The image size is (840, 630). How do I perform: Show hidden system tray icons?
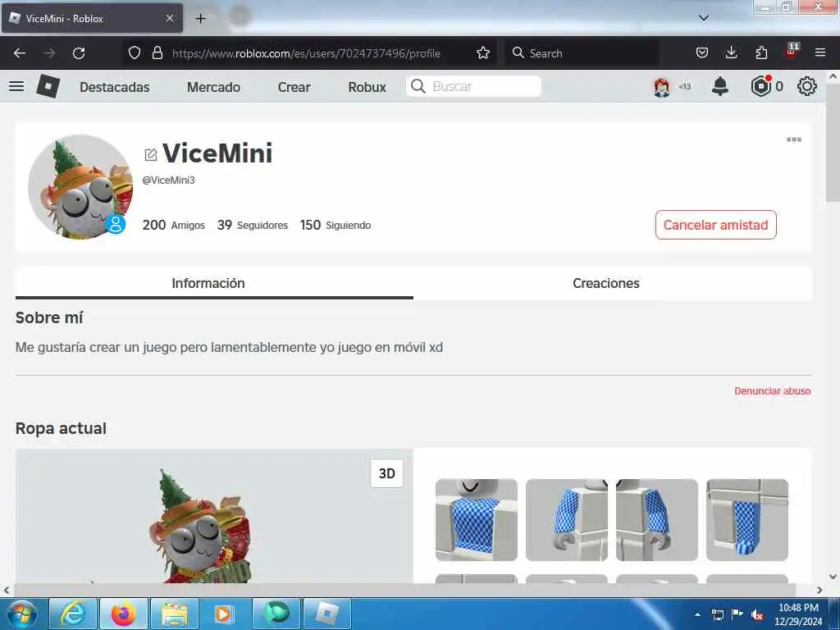tap(697, 614)
